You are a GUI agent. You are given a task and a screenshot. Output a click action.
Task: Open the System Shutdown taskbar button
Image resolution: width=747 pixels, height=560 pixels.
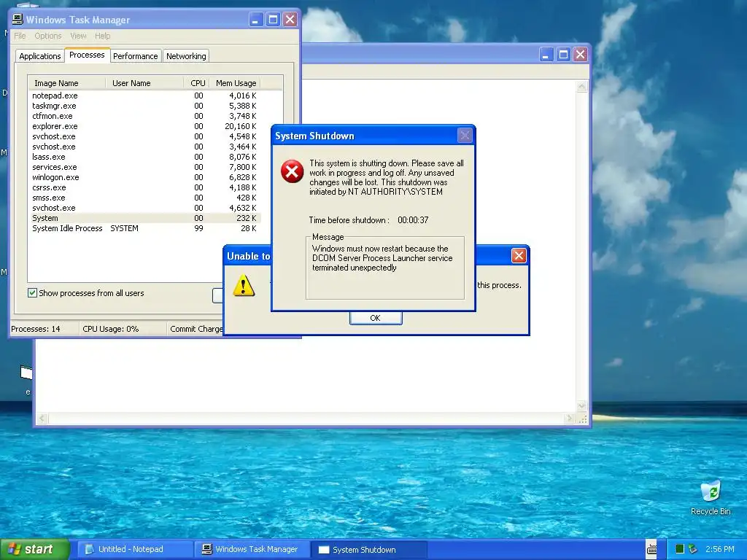point(369,550)
